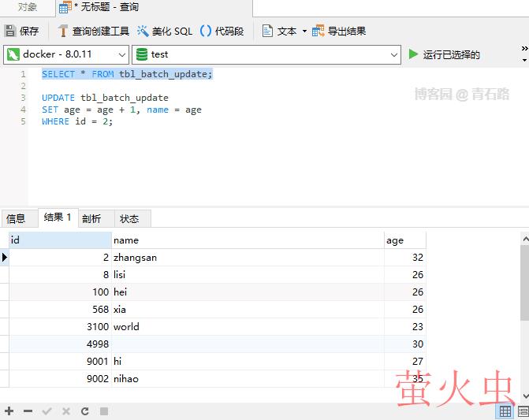Switch to form view in the bottom-right corner
The image size is (529, 420).
click(523, 411)
